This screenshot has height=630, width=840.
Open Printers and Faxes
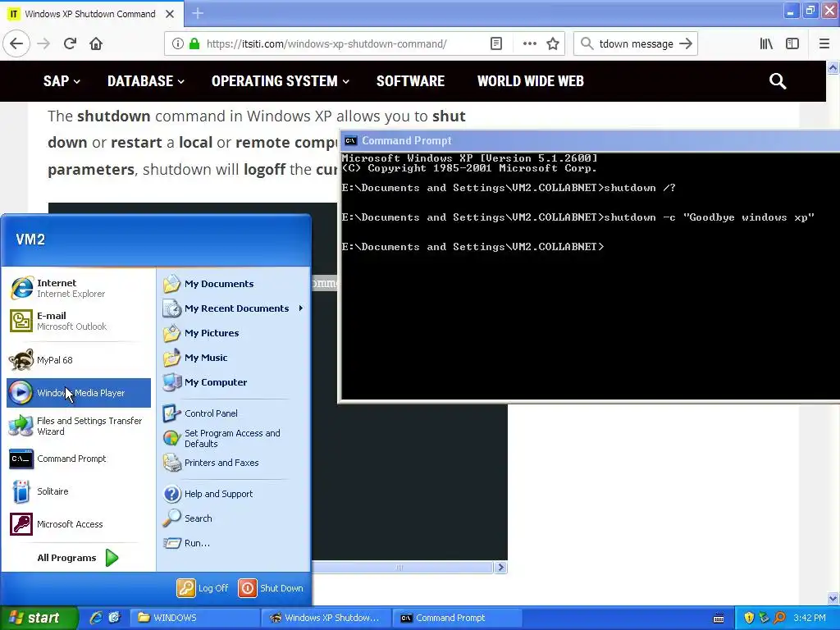(x=233, y=463)
